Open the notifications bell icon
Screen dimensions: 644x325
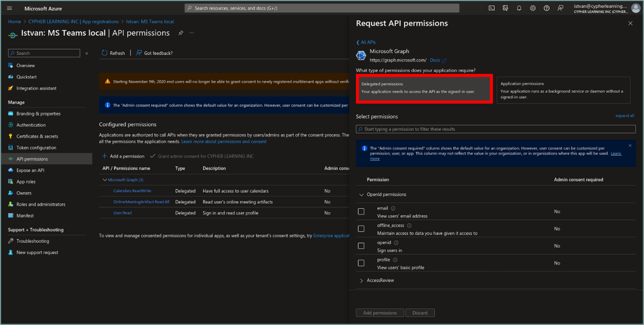pyautogui.click(x=519, y=8)
